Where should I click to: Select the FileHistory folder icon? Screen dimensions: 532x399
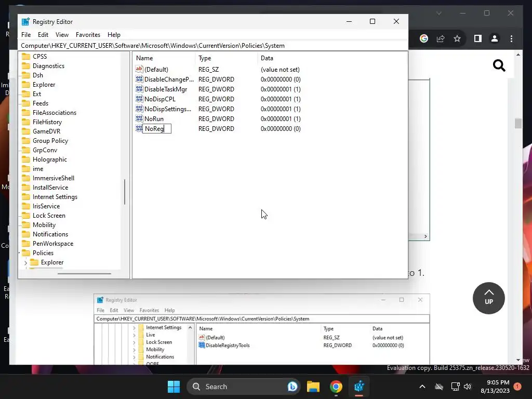pos(26,122)
